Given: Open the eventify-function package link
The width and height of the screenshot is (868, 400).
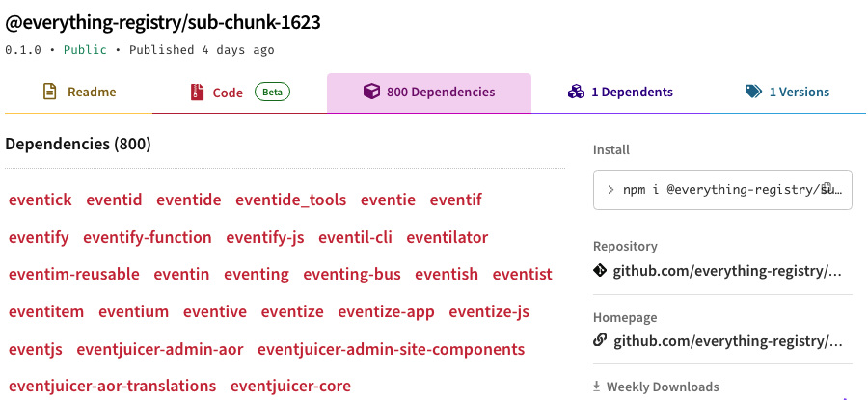Looking at the screenshot, I should (148, 237).
